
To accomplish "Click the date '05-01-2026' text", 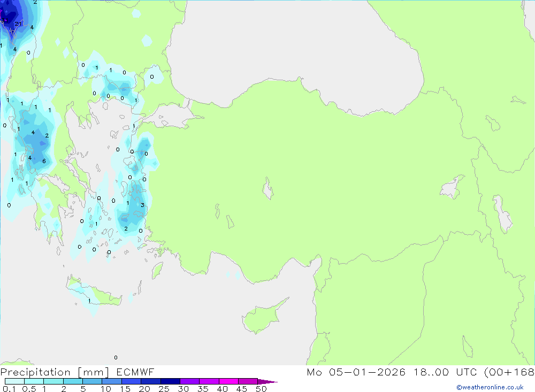I will click(367, 372).
